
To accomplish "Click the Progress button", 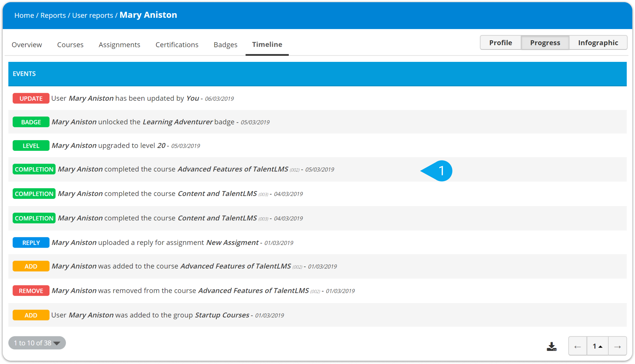I will click(545, 43).
